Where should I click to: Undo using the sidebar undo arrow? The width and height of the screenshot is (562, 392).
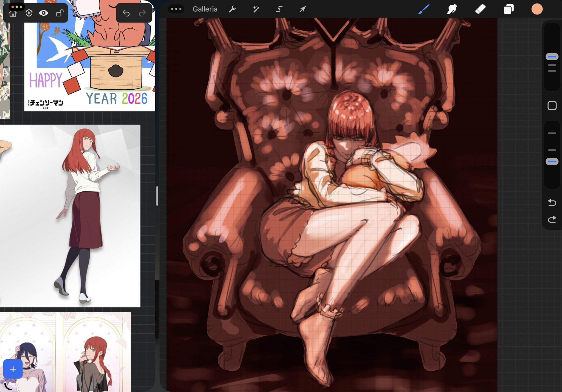[x=552, y=203]
